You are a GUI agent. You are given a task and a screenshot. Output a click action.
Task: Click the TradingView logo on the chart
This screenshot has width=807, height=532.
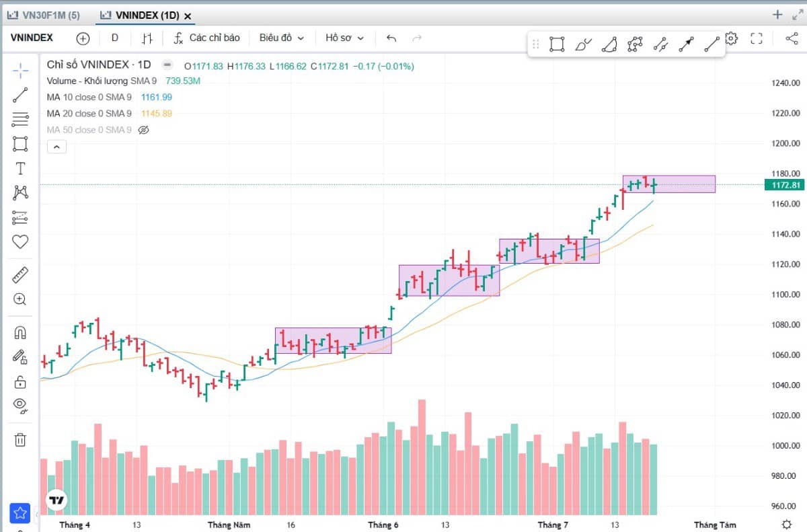[56, 500]
